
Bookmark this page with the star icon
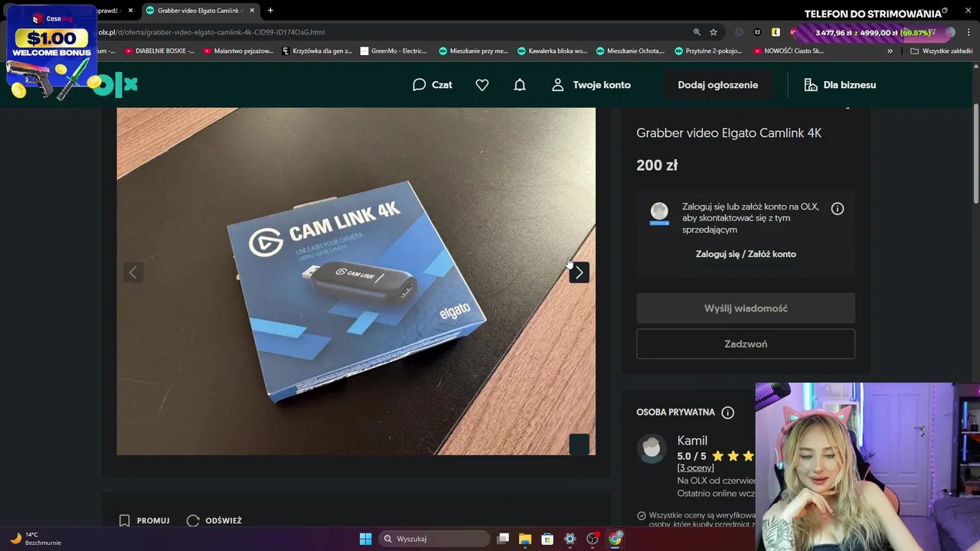click(714, 32)
